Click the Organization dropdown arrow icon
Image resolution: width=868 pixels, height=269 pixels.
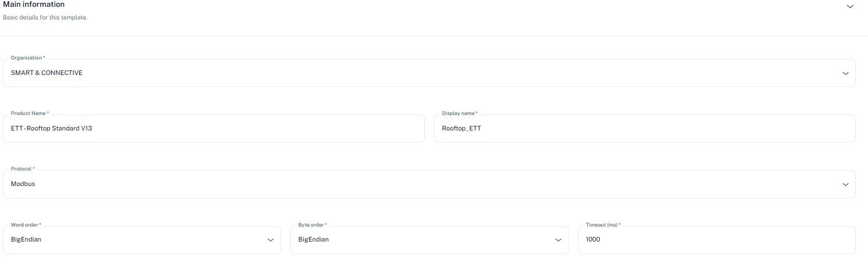[845, 73]
